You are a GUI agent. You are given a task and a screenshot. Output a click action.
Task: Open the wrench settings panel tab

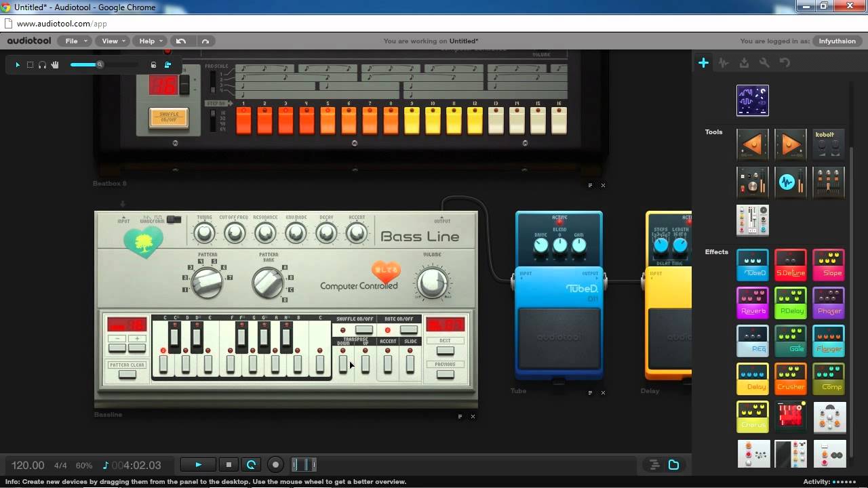[x=764, y=62]
